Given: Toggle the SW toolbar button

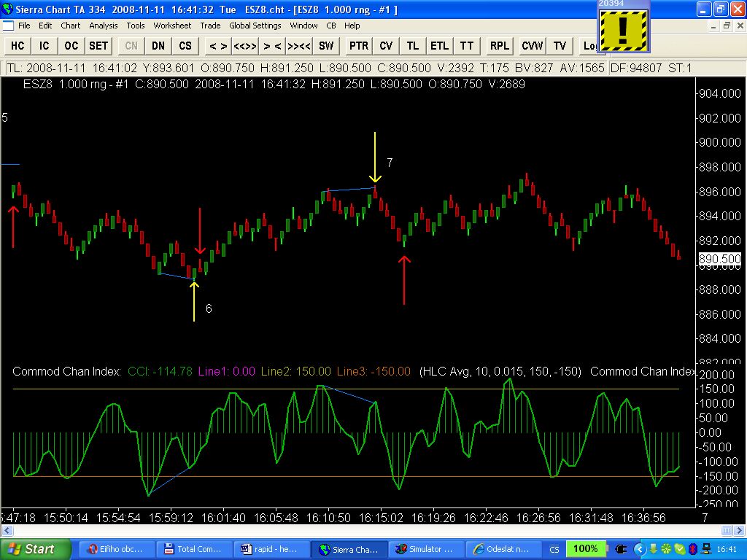Looking at the screenshot, I should point(326,46).
